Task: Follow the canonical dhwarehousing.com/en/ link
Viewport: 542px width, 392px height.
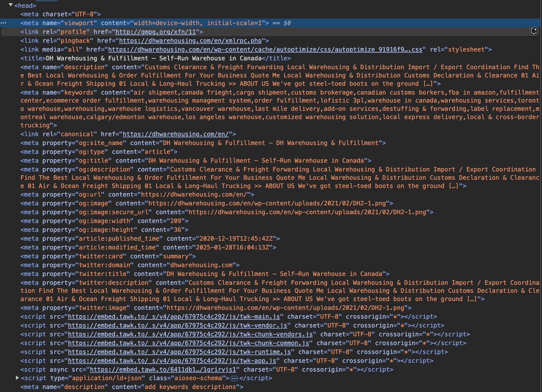Action: tap(176, 134)
